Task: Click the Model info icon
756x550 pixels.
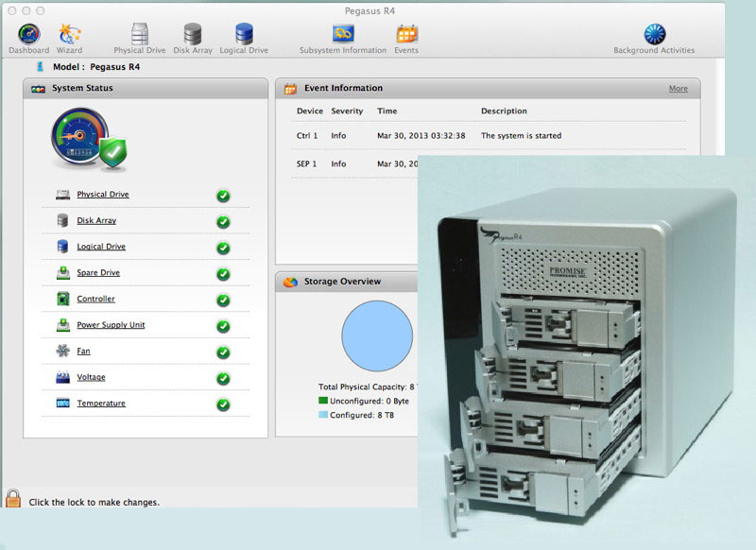Action: [x=40, y=66]
